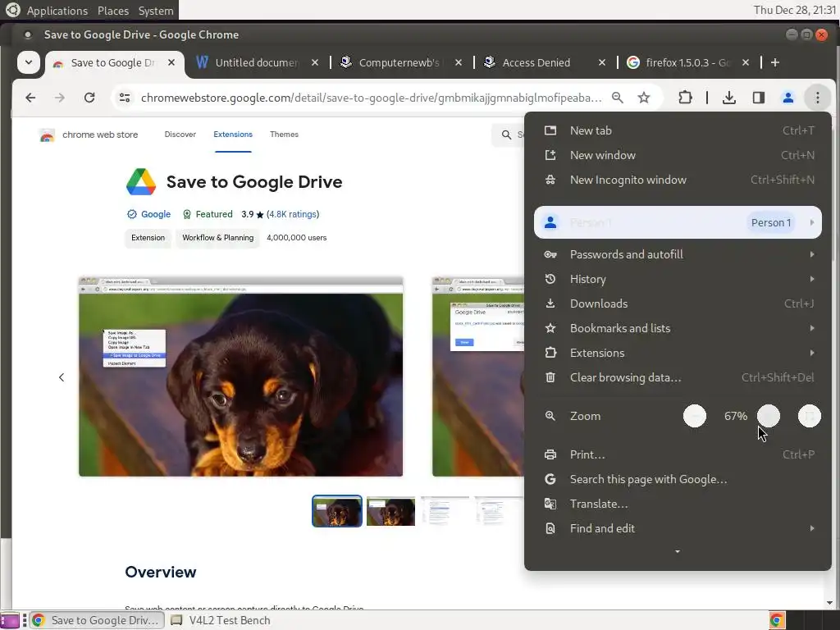Open the 4.8K ratings link
Image resolution: width=840 pixels, height=630 pixels.
tap(293, 214)
